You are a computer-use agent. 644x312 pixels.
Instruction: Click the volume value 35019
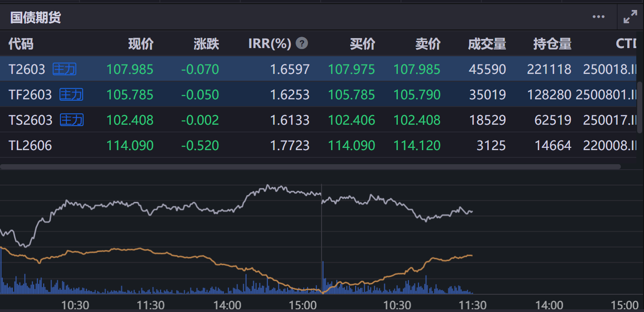pyautogui.click(x=487, y=95)
